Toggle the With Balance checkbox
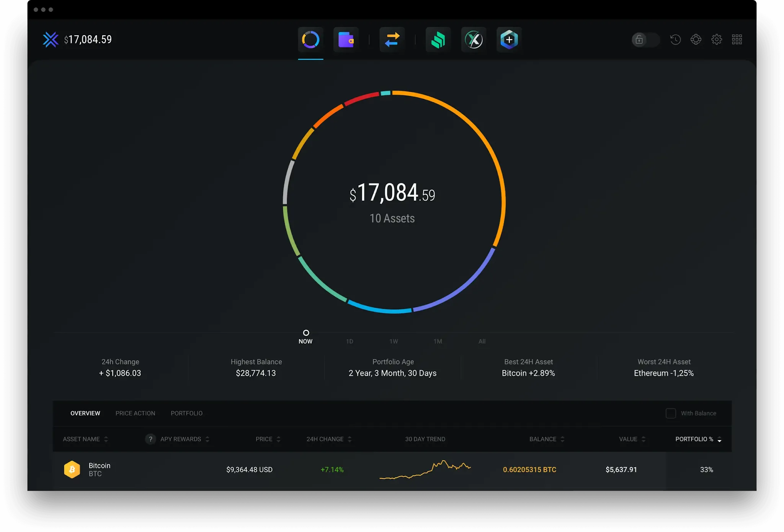The image size is (784, 532). tap(670, 413)
